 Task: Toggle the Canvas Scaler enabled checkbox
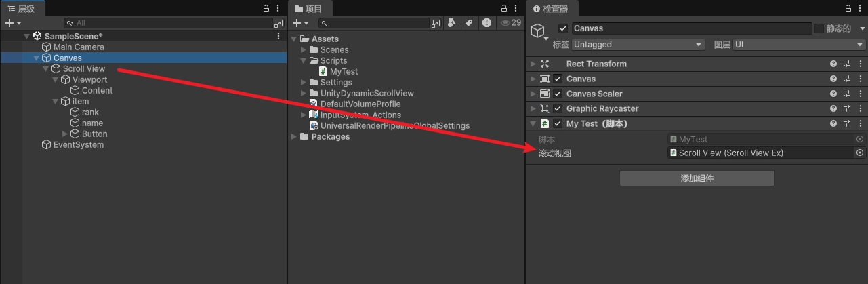(x=558, y=94)
